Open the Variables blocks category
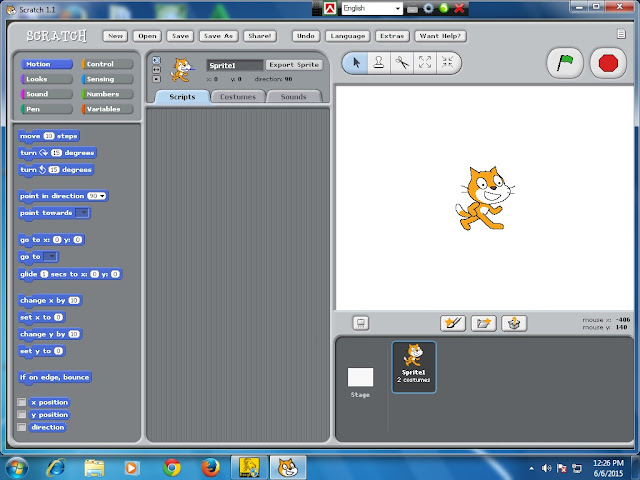This screenshot has height=480, width=640. click(107, 109)
